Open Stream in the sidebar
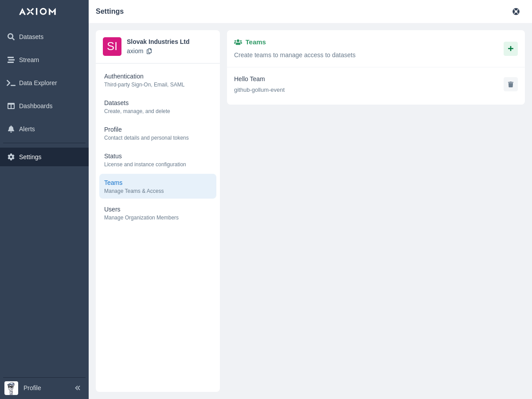 [x=29, y=60]
